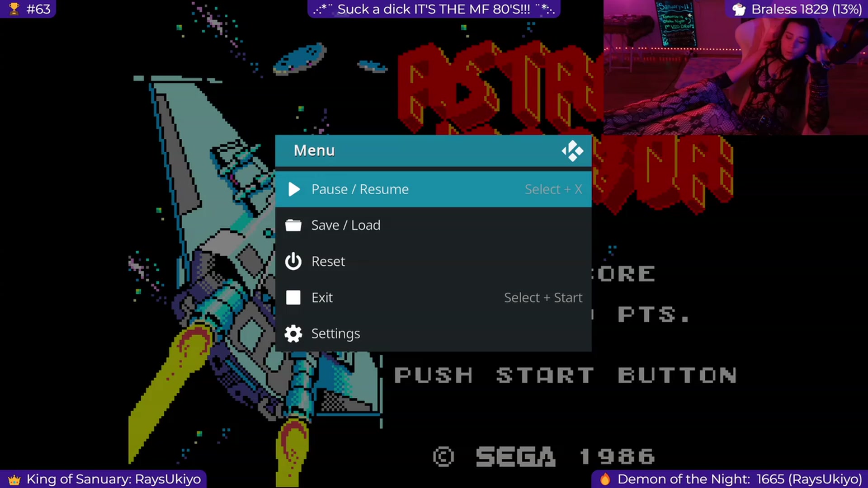
Task: Click the 'PUSH START BUTTON' game text
Action: 565,375
